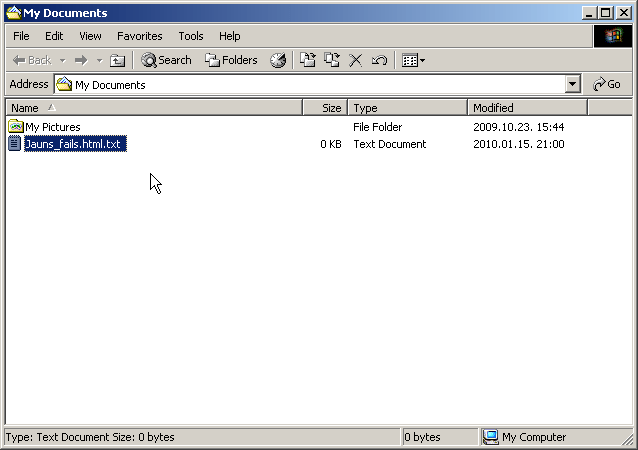Click the Windows logo throbber icon
Image resolution: width=638 pixels, height=450 pixels.
[613, 36]
